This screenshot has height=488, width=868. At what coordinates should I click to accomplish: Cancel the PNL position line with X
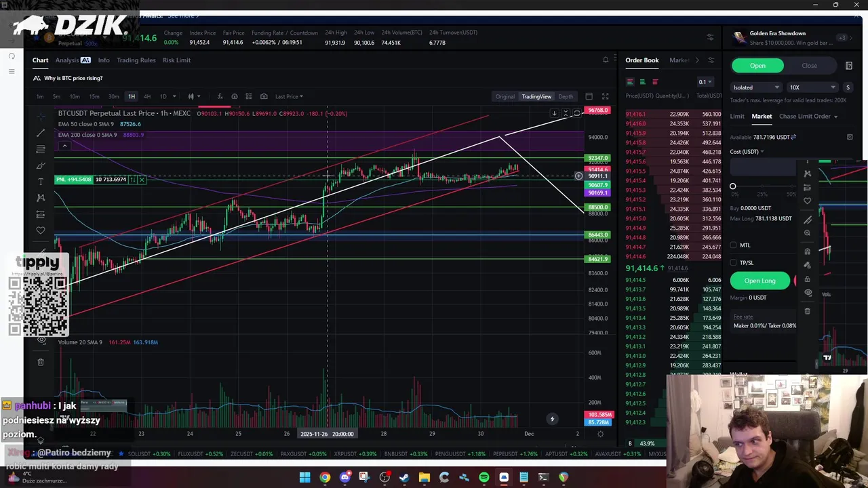point(141,180)
